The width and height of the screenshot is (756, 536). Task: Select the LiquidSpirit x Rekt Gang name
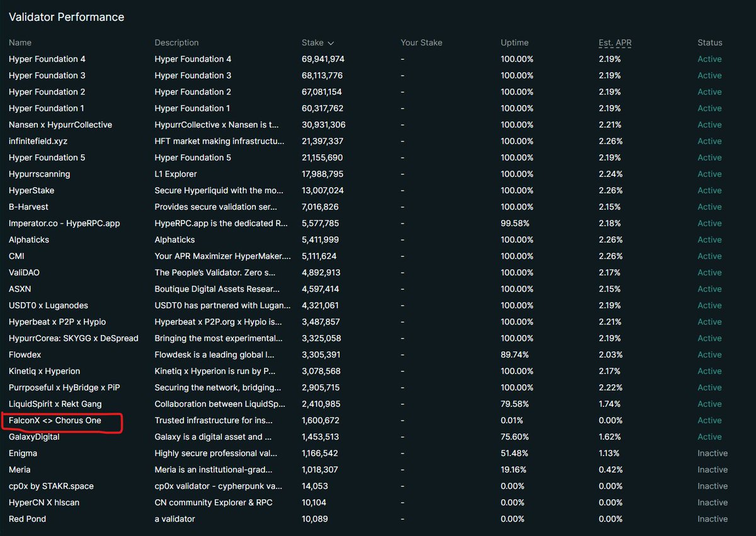coord(55,404)
